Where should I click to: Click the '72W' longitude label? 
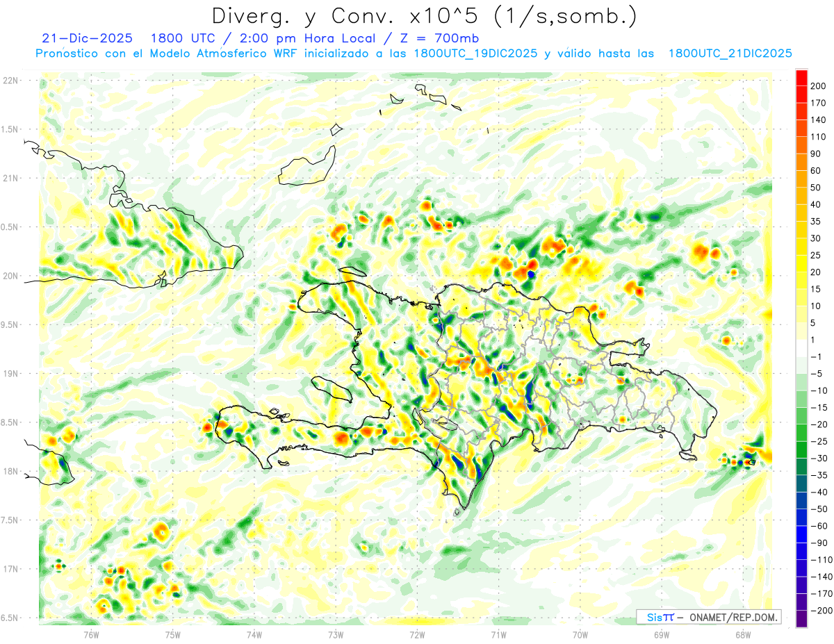417,634
